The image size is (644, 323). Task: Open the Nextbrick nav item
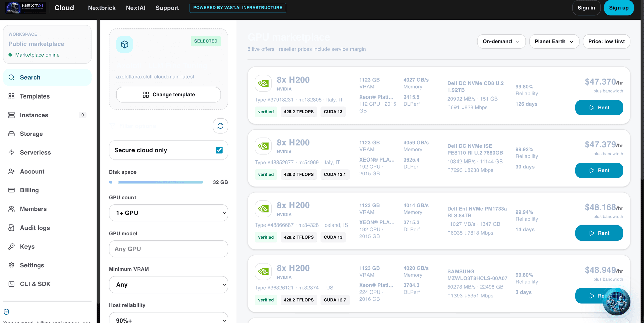102,8
